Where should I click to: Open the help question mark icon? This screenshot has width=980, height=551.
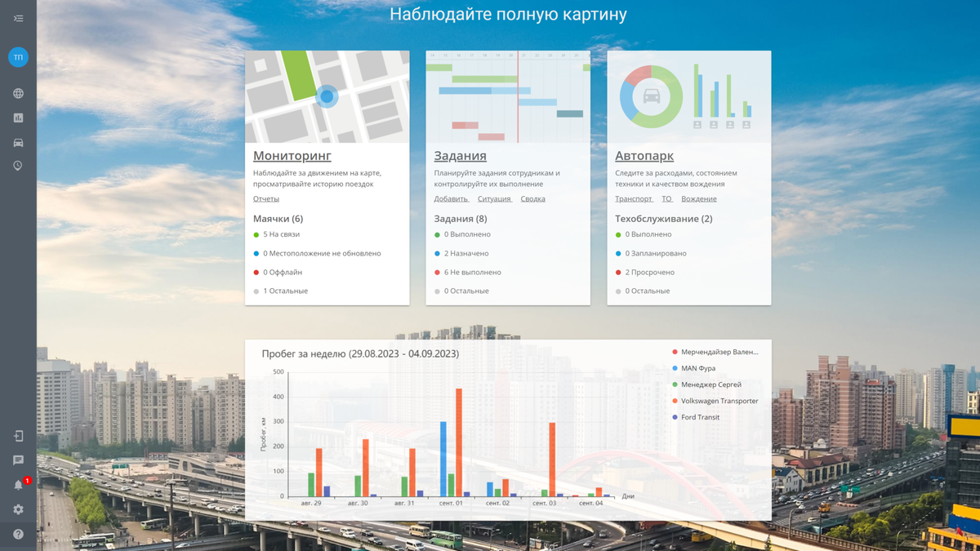pyautogui.click(x=18, y=534)
